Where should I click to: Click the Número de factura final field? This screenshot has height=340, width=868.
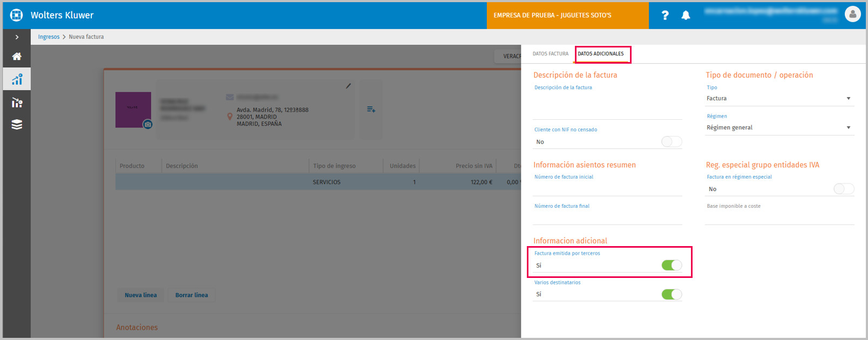point(607,217)
